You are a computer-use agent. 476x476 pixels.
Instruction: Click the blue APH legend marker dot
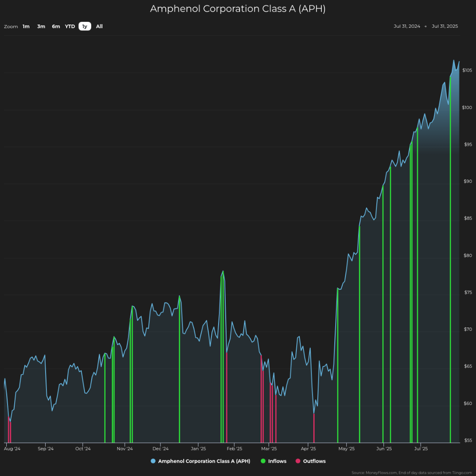tap(153, 461)
